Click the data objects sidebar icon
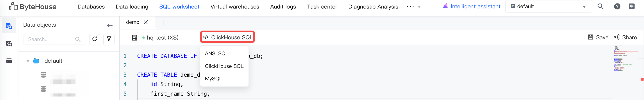The image size is (644, 100). click(x=9, y=26)
